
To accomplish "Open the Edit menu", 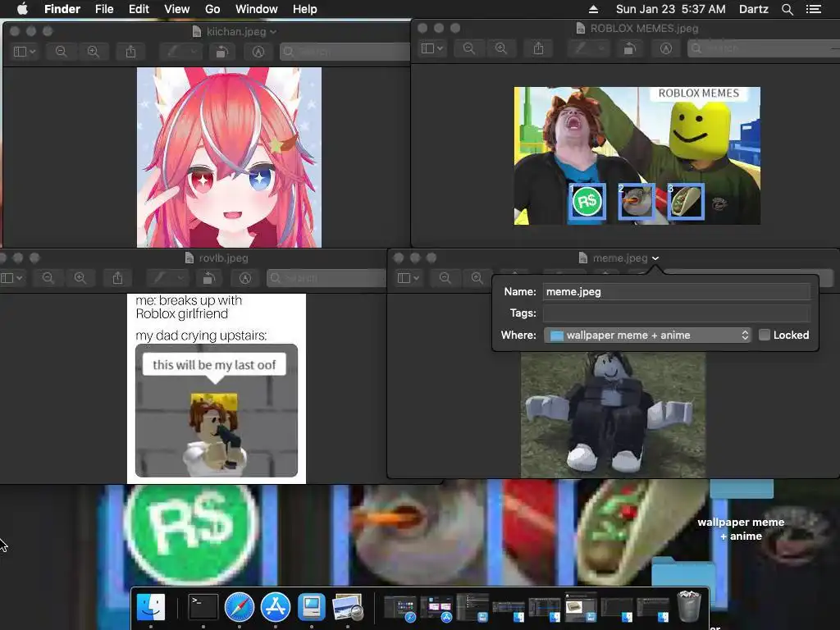I will [139, 9].
